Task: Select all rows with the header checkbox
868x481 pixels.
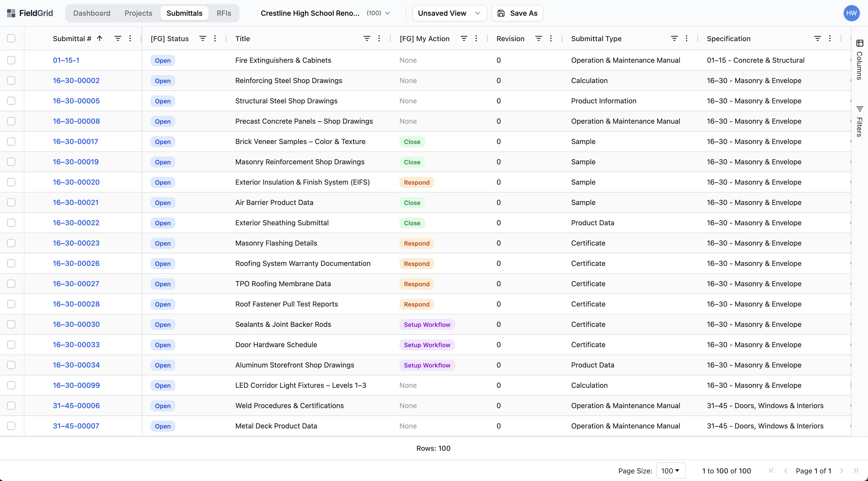Action: coord(11,38)
